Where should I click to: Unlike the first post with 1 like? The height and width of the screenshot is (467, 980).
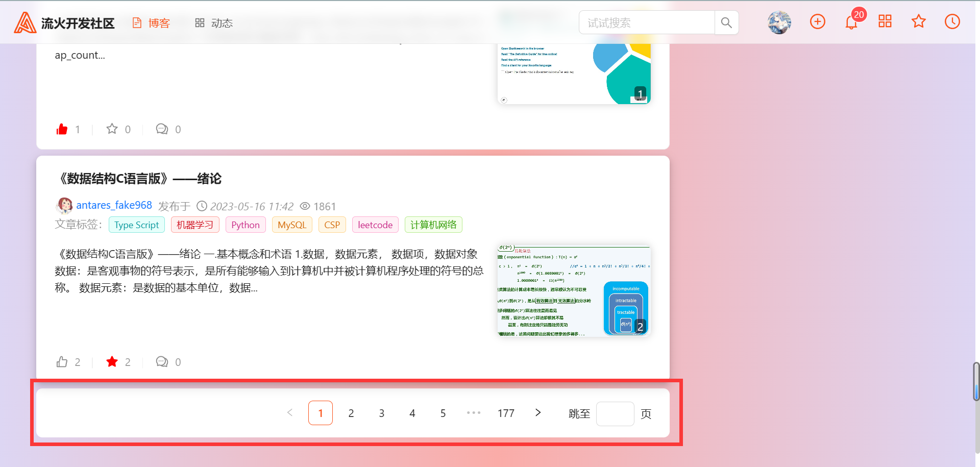62,129
